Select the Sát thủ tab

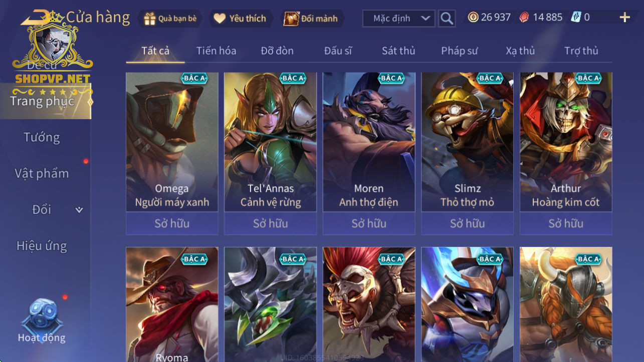398,51
